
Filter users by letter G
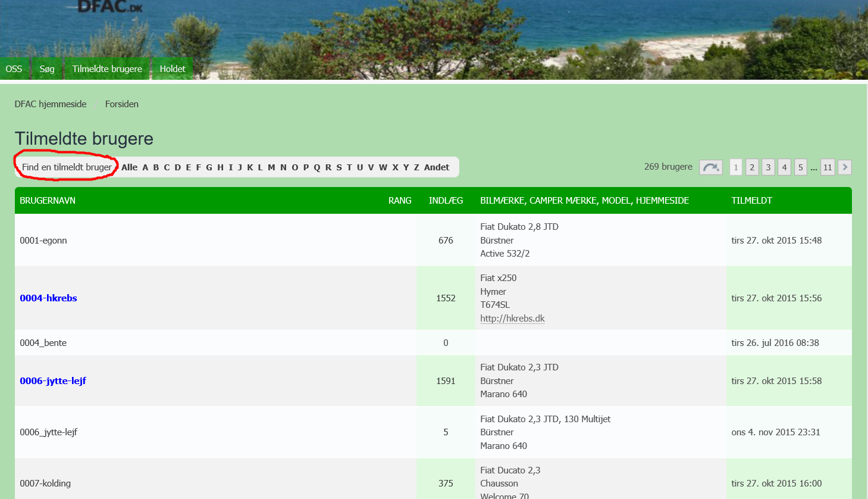point(209,167)
